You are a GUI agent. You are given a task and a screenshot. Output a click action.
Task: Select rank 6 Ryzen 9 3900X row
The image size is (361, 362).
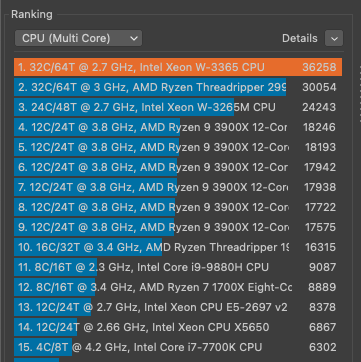tap(178, 167)
